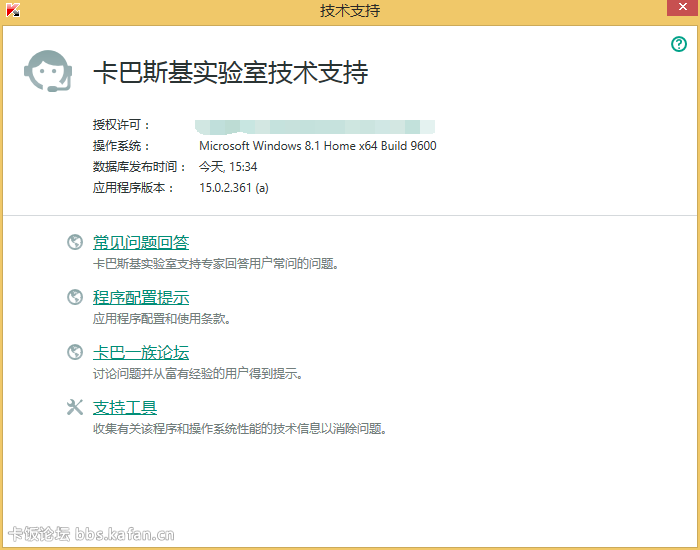
Task: Click globe icon beside 程序配置提示
Action: point(75,297)
